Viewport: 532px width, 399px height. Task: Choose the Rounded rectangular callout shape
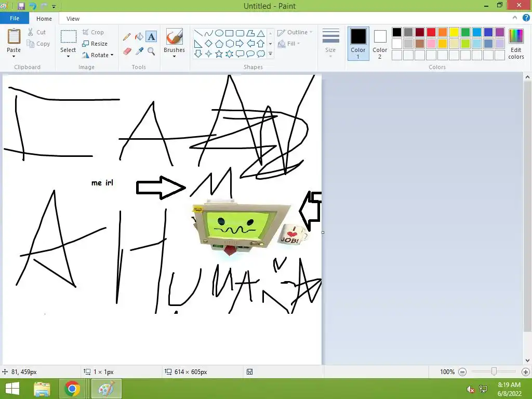click(240, 54)
